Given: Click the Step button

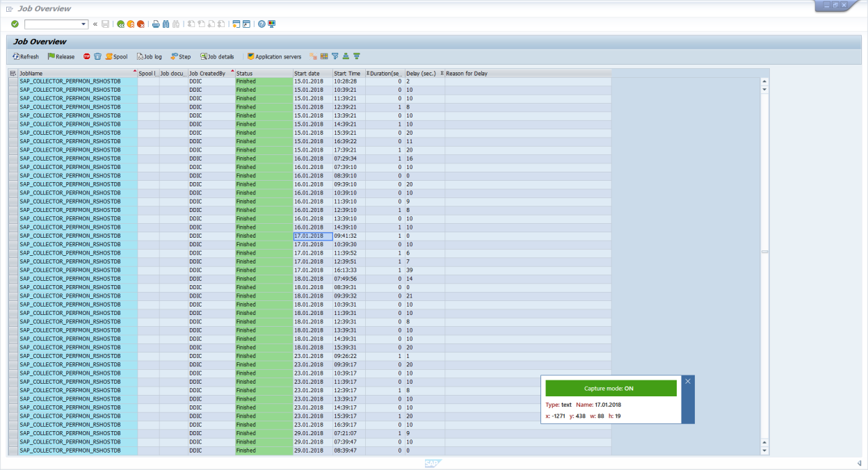Looking at the screenshot, I should [x=180, y=56].
